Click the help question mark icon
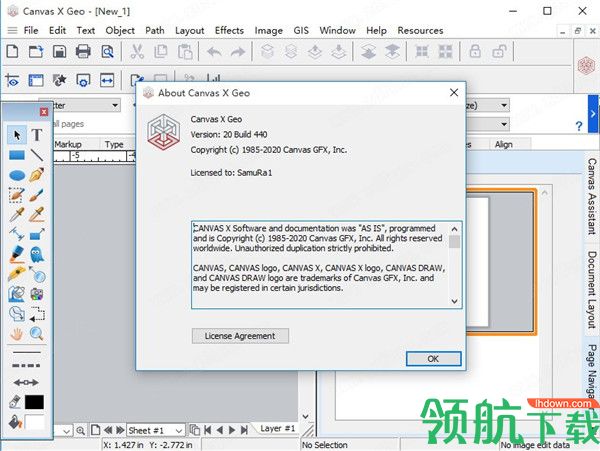This screenshot has width=600, height=451. (x=579, y=126)
